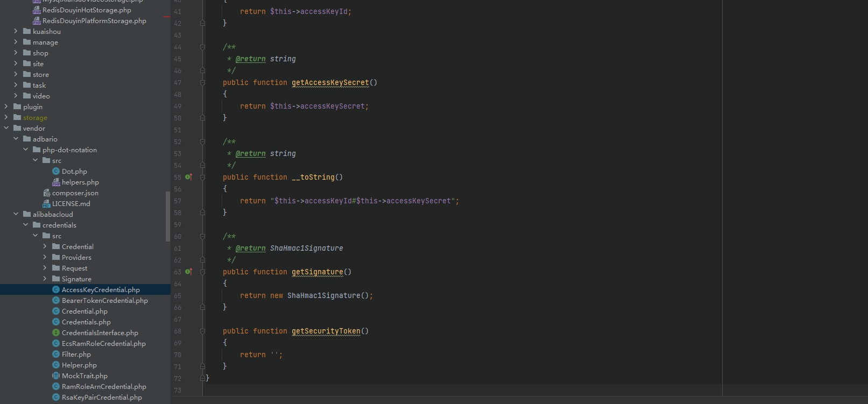Image resolution: width=868 pixels, height=404 pixels.
Task: Click MockTrait.php trait icon
Action: tap(56, 375)
